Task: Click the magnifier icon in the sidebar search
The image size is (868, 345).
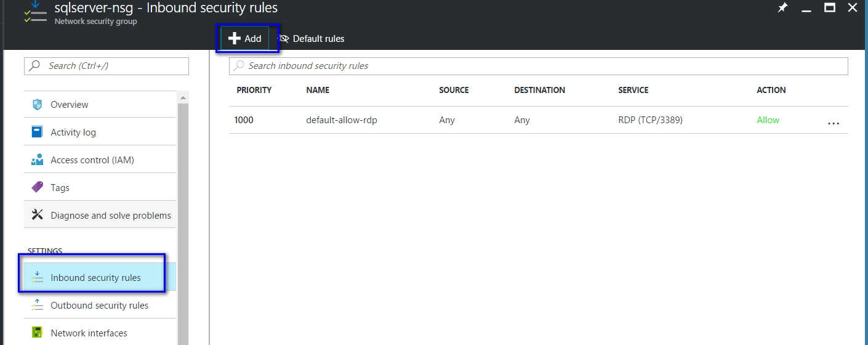Action: [35, 65]
